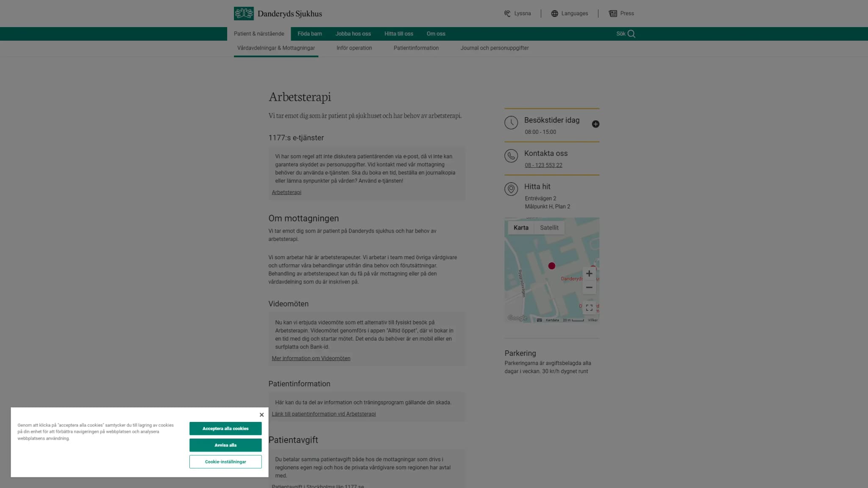Click Acceptera alla cookies button
Viewport: 868px width, 488px height.
pos(225,429)
